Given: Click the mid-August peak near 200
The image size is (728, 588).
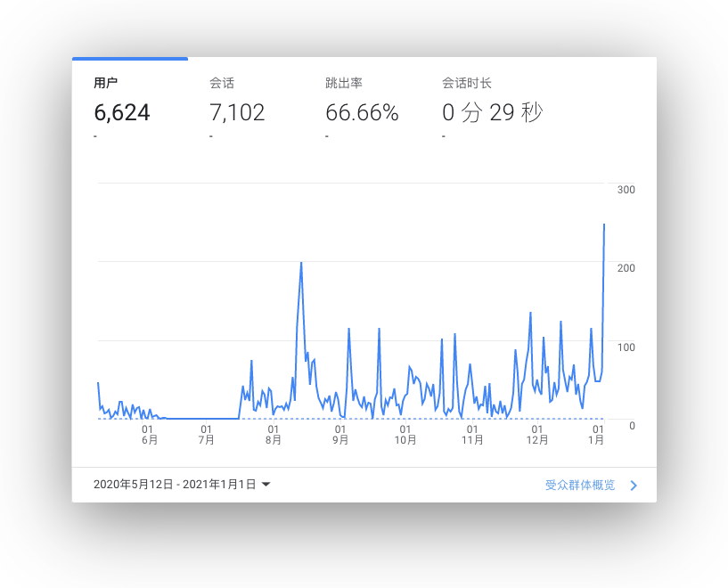Looking at the screenshot, I should click(x=301, y=263).
